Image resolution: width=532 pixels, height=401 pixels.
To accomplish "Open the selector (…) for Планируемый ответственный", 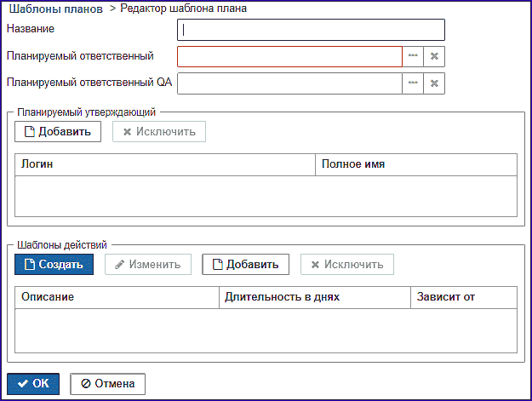I will pyautogui.click(x=413, y=56).
